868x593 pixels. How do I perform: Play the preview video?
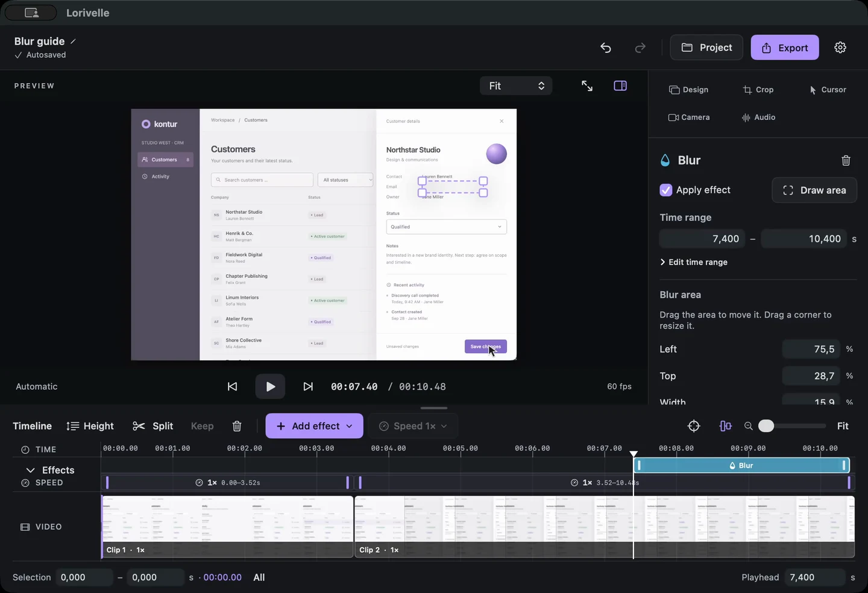click(x=270, y=387)
